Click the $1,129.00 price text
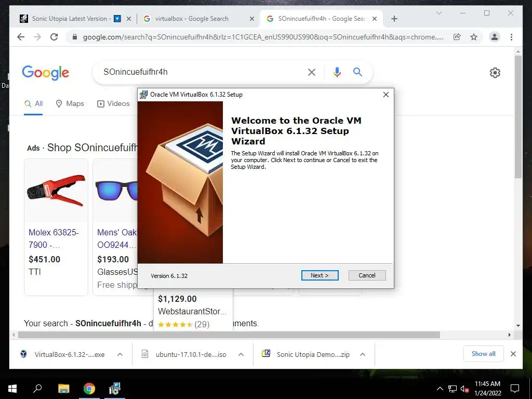The width and height of the screenshot is (532, 399). [177, 299]
